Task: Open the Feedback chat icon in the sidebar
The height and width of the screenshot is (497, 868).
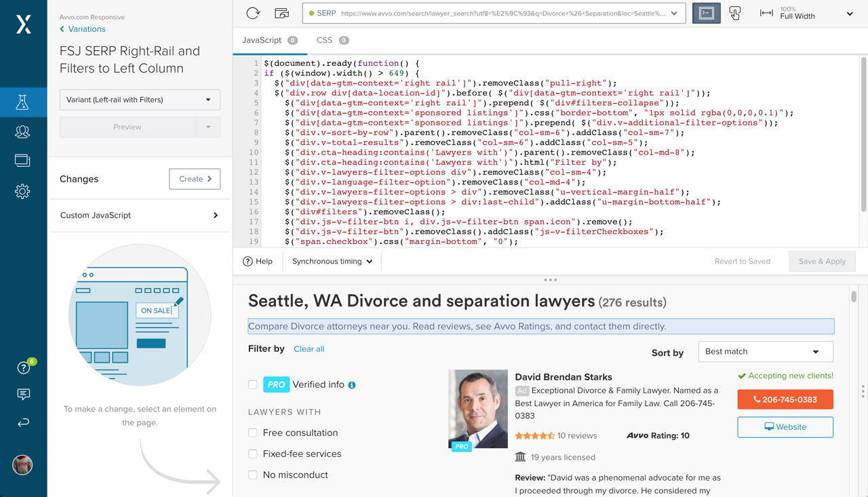Action: coord(22,395)
